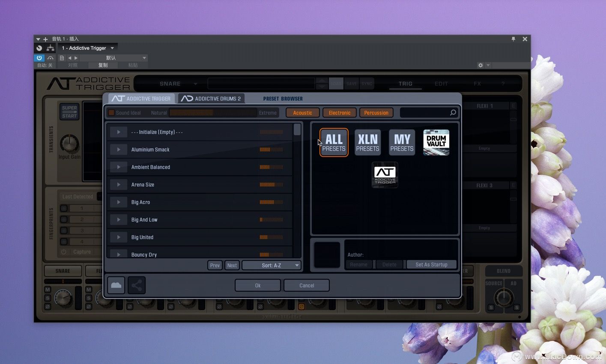
Task: Go to previous host preset arrow
Action: (x=69, y=58)
